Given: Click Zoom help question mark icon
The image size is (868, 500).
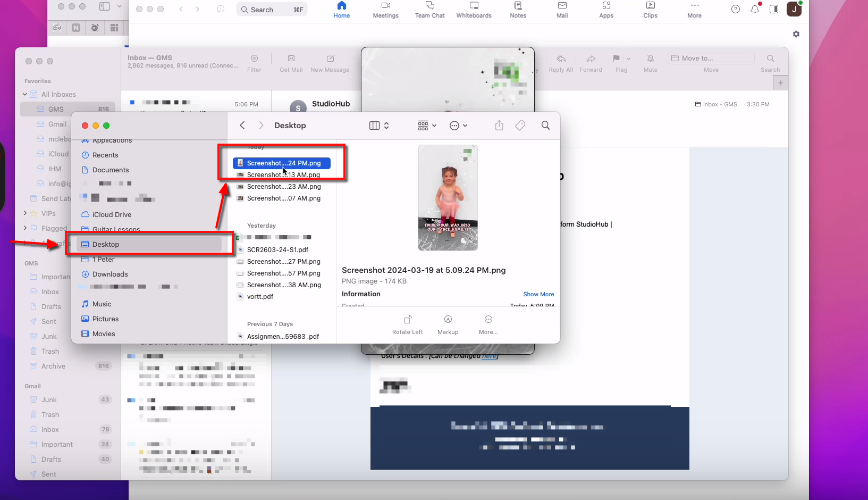Looking at the screenshot, I should point(735,9).
